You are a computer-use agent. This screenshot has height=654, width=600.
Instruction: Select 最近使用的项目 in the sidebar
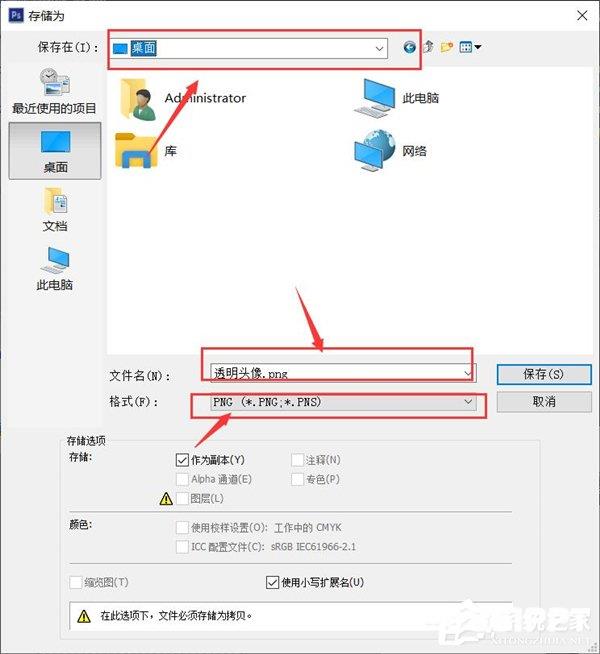pos(54,91)
